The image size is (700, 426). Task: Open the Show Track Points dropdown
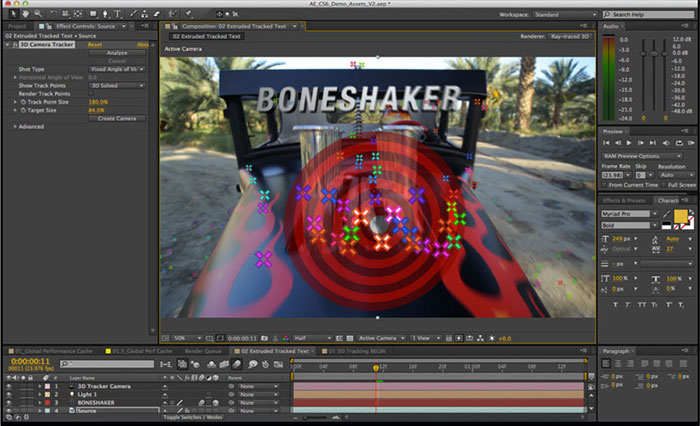tap(117, 85)
